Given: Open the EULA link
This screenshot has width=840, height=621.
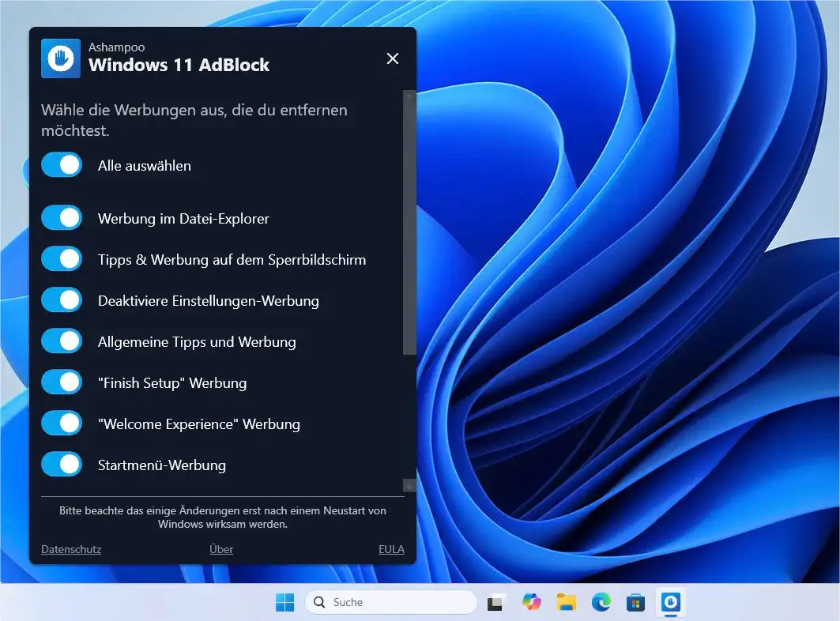Looking at the screenshot, I should point(392,549).
